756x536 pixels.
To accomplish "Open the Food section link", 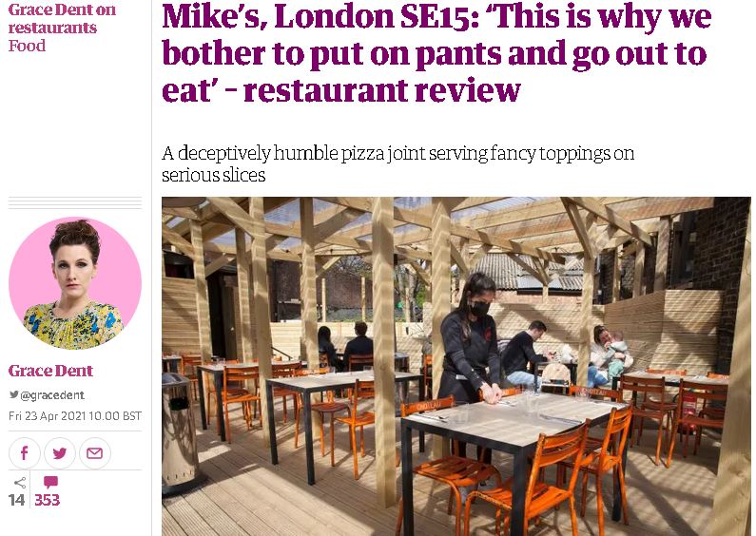I will [x=27, y=46].
